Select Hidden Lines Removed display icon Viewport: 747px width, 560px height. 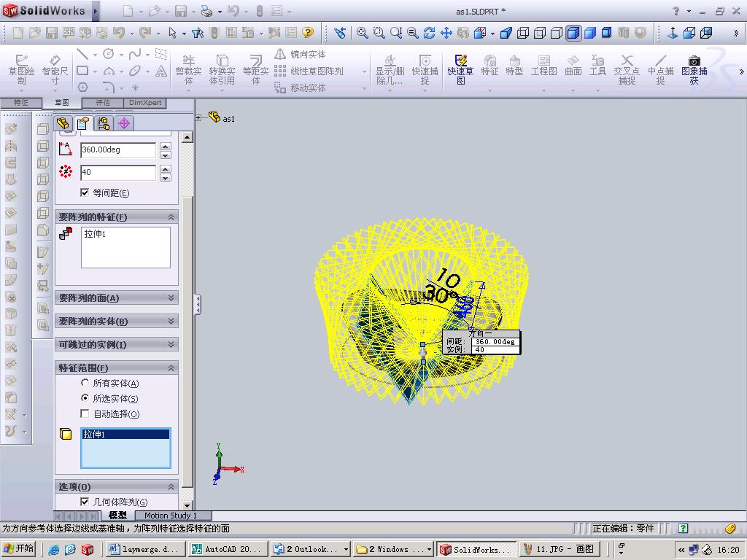(556, 33)
